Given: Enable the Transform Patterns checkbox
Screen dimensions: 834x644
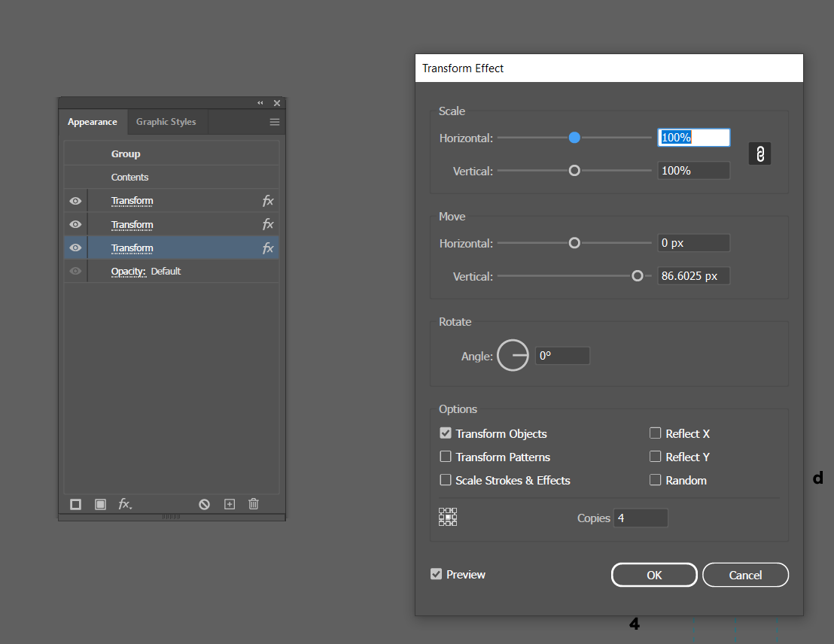Looking at the screenshot, I should (x=446, y=457).
